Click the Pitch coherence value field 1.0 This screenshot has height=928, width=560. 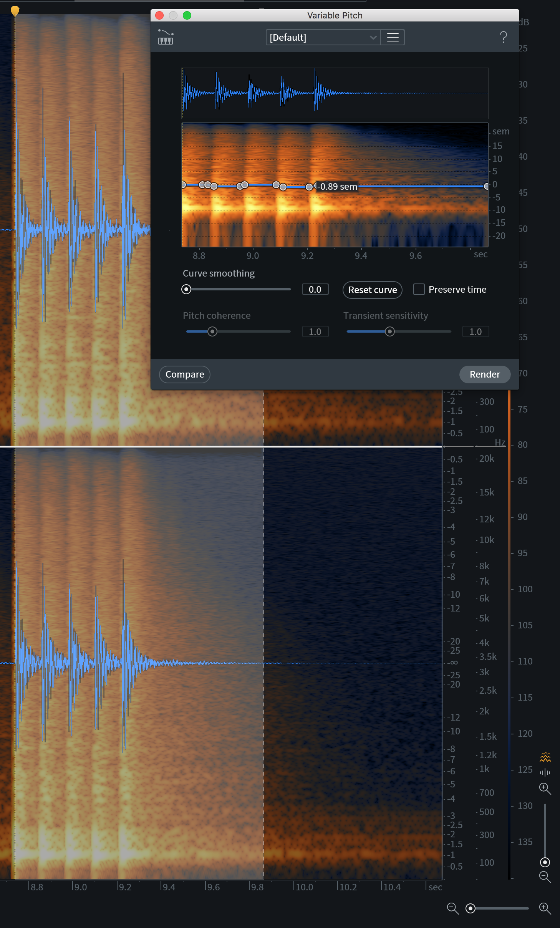tap(315, 332)
